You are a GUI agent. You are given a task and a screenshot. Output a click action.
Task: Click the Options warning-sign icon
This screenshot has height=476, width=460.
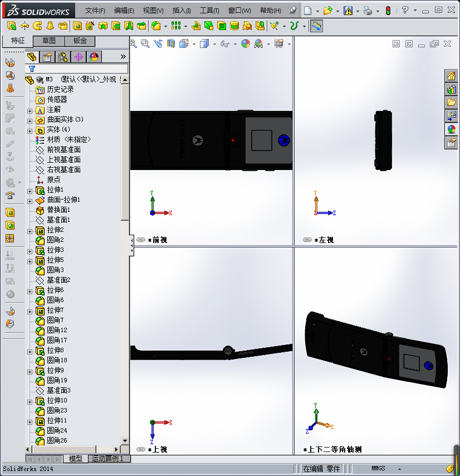click(348, 11)
